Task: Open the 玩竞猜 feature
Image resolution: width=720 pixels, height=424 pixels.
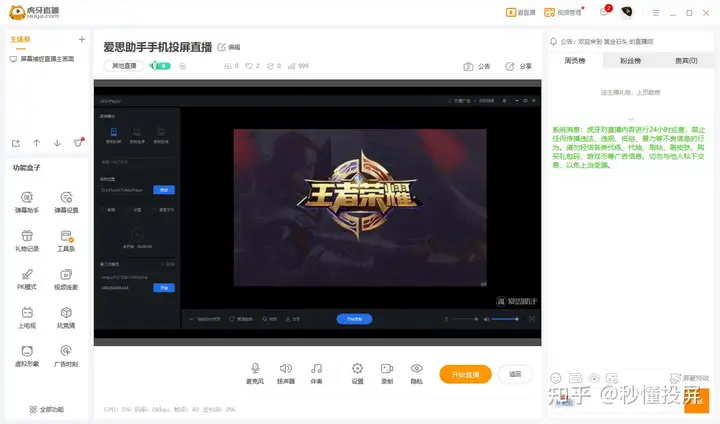Action: click(66, 318)
